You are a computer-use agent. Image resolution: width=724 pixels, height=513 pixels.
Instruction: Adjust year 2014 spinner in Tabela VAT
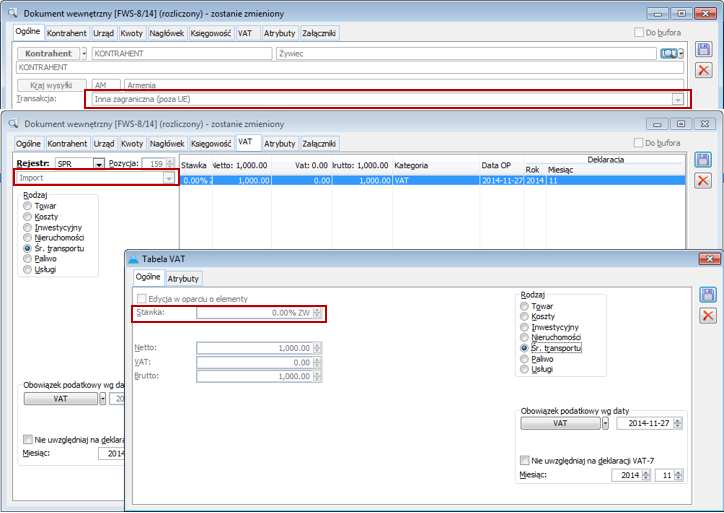tap(646, 475)
